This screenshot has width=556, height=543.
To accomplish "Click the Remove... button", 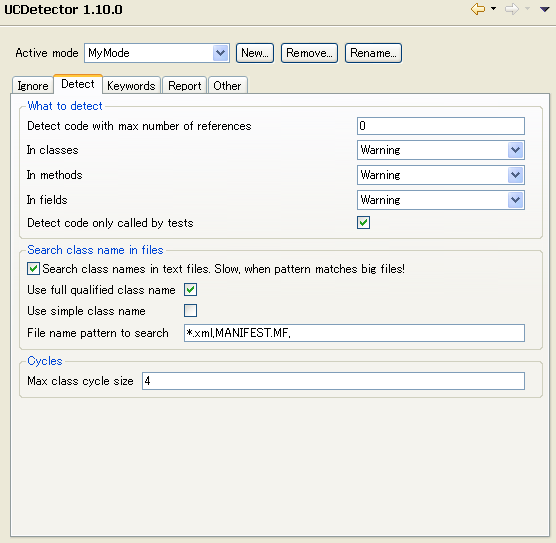I will click(309, 53).
